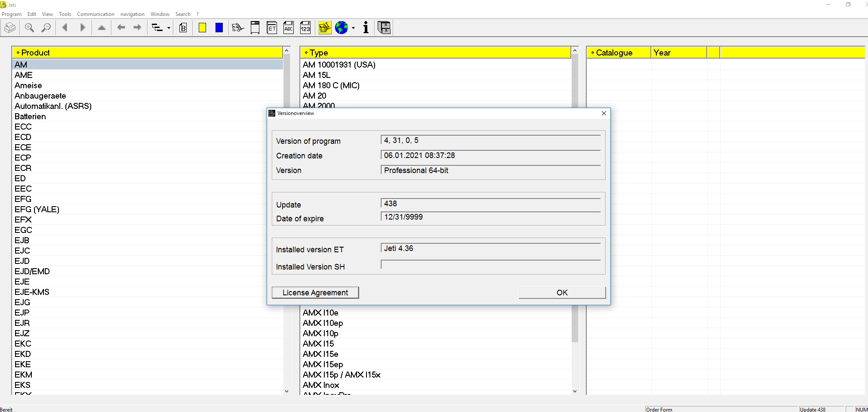Click the yellow highlight color square
The image size is (868, 412).
click(x=202, y=28)
